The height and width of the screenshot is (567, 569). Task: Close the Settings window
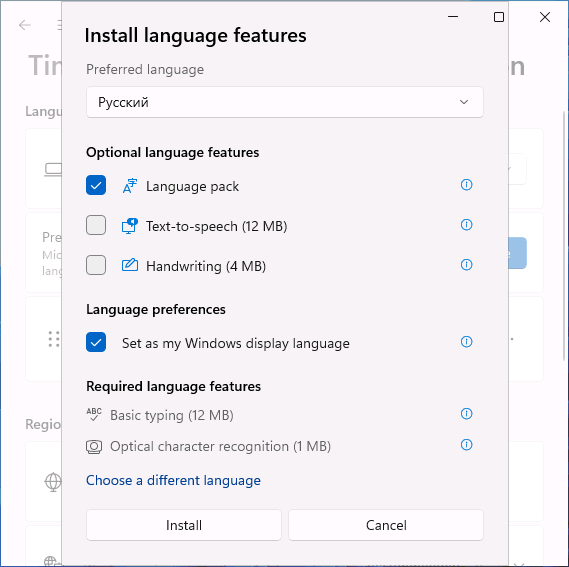point(545,17)
